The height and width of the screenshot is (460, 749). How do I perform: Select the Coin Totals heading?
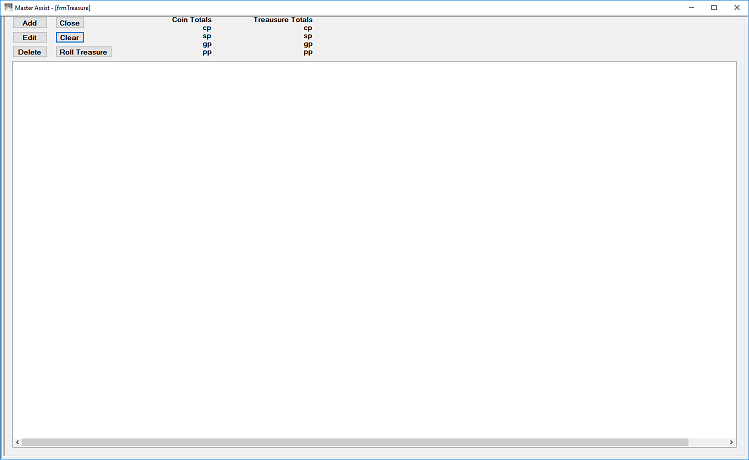point(192,20)
